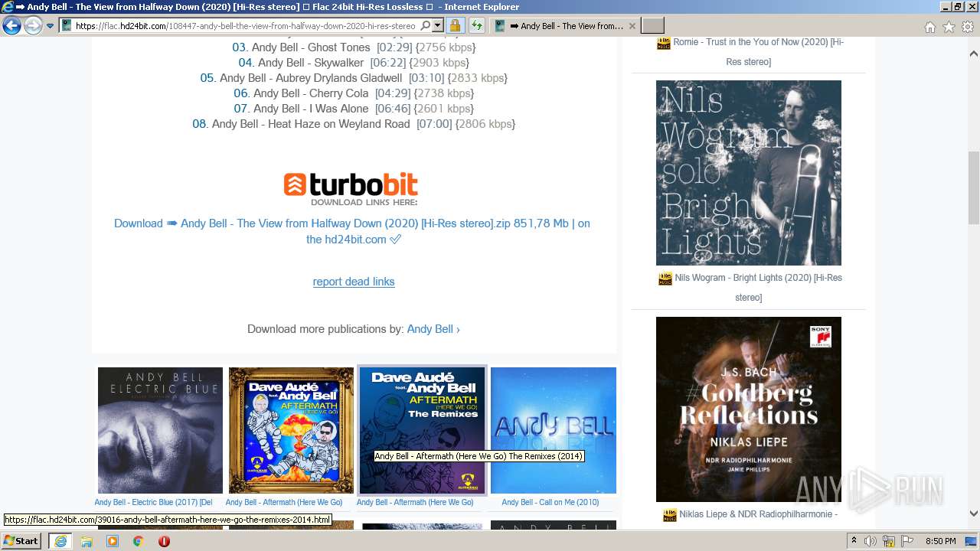Show hidden system tray icons
980x551 pixels.
[x=854, y=541]
